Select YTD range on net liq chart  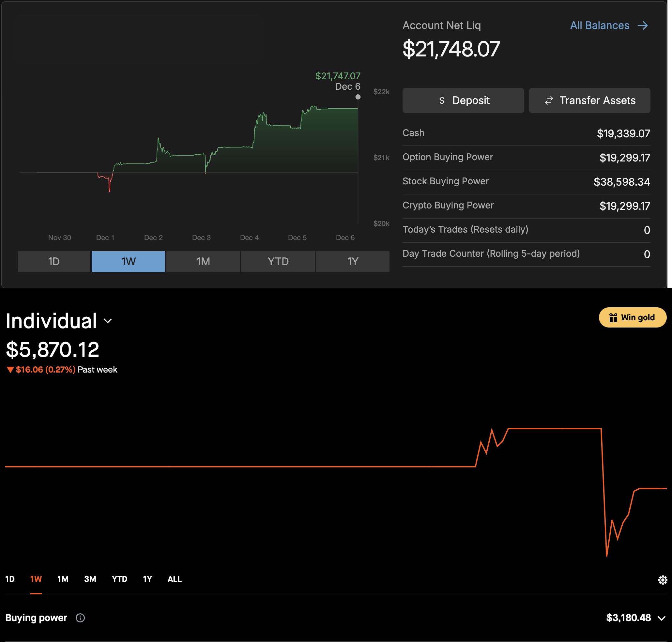coord(278,261)
